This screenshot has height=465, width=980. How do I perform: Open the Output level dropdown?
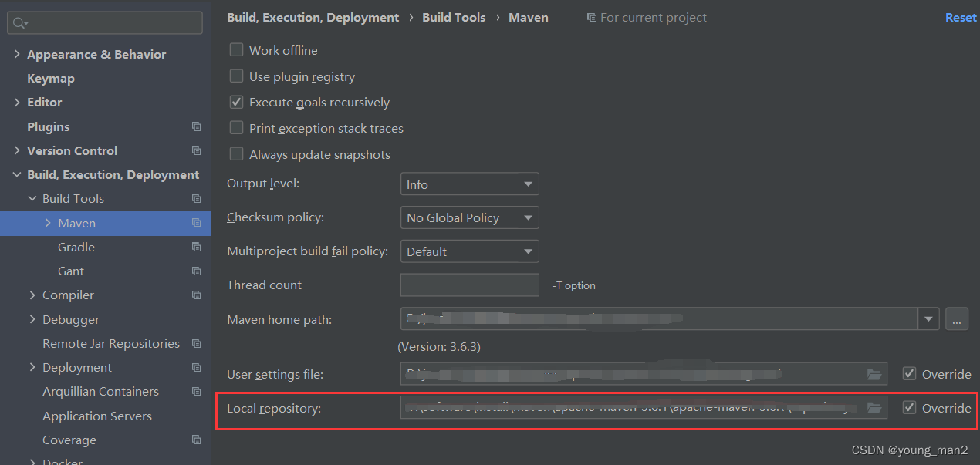[x=469, y=184]
